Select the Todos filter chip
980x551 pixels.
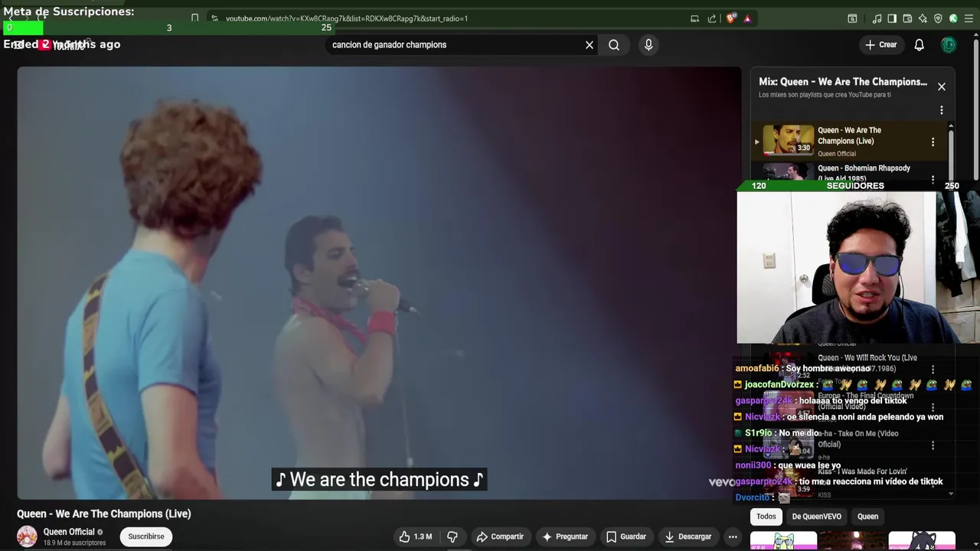pos(766,517)
